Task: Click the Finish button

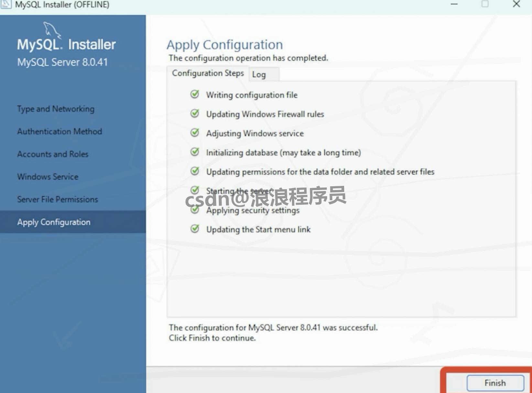Action: 495,383
